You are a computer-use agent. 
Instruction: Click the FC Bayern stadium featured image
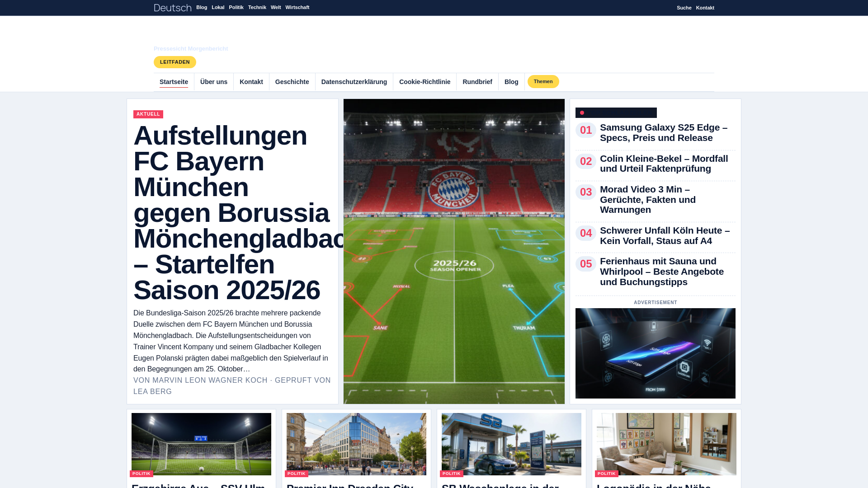454,251
